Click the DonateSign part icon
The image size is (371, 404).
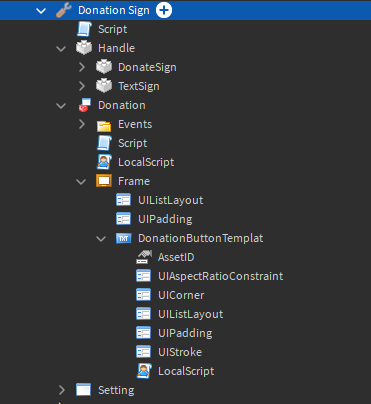pyautogui.click(x=104, y=67)
